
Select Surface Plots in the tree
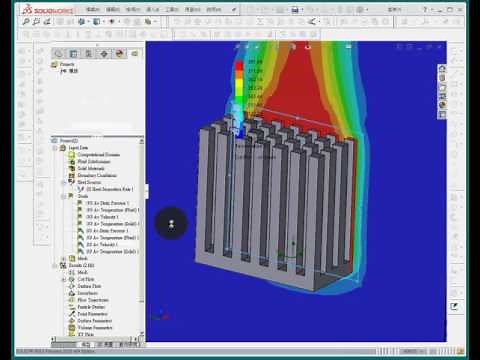pos(89,286)
